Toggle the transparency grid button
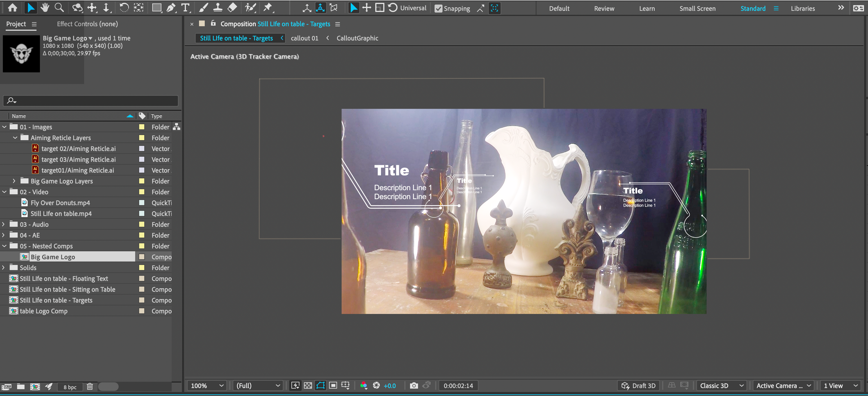Viewport: 868px width, 396px height. [308, 385]
